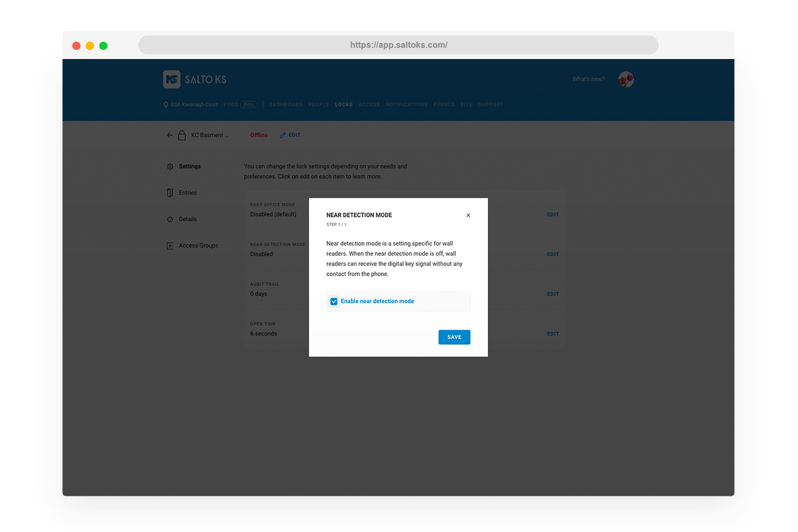This screenshot has height=532, width=798.
Task: Click the pencil icon next to EDIT
Action: [x=282, y=135]
